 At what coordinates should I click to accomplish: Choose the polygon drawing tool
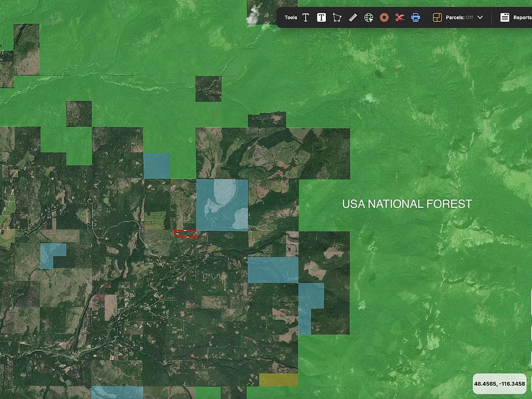click(x=337, y=18)
